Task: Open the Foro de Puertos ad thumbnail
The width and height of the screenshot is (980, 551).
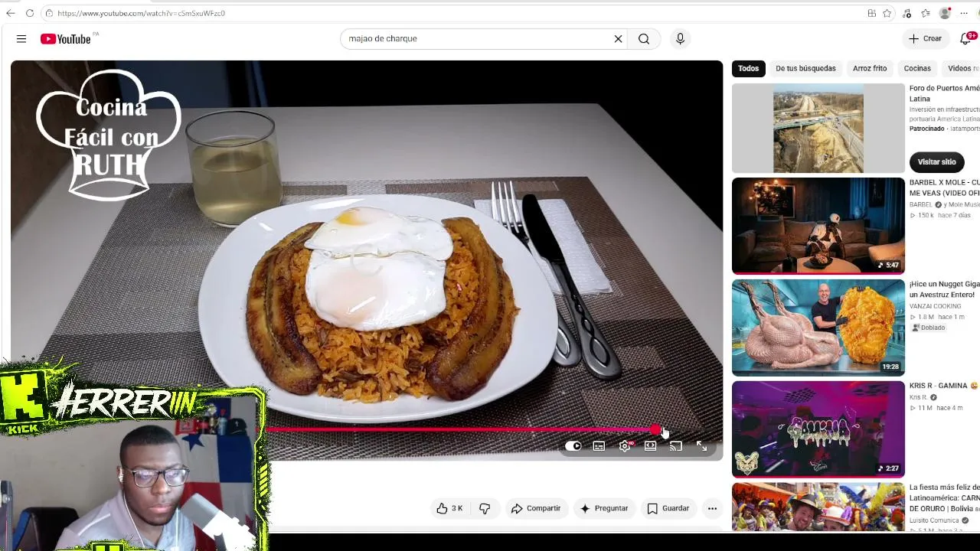Action: click(x=818, y=129)
